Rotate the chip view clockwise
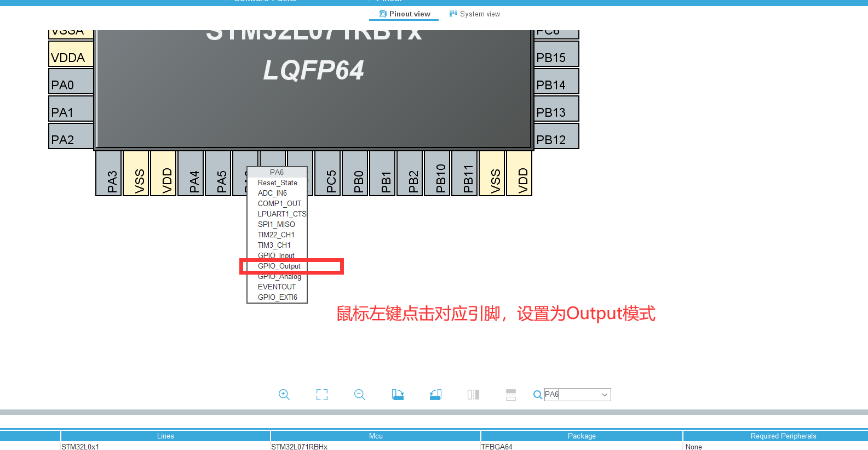The image size is (868, 450). pos(398,395)
